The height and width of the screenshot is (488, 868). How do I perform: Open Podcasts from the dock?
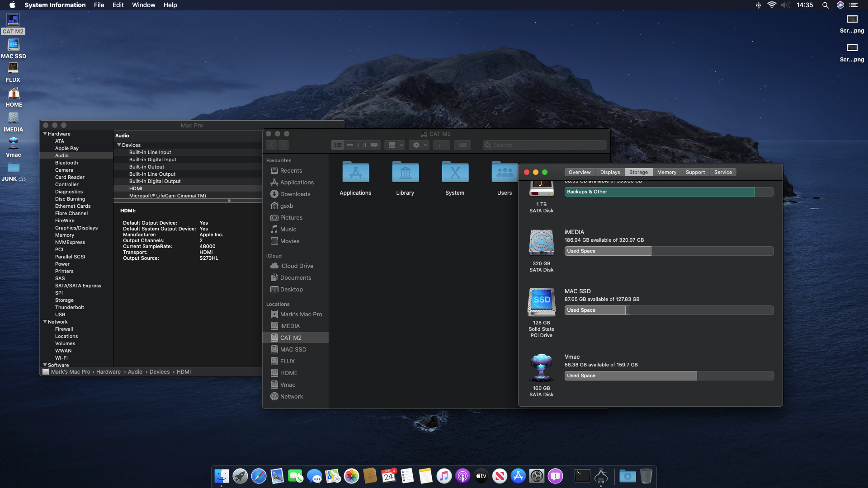pyautogui.click(x=462, y=476)
